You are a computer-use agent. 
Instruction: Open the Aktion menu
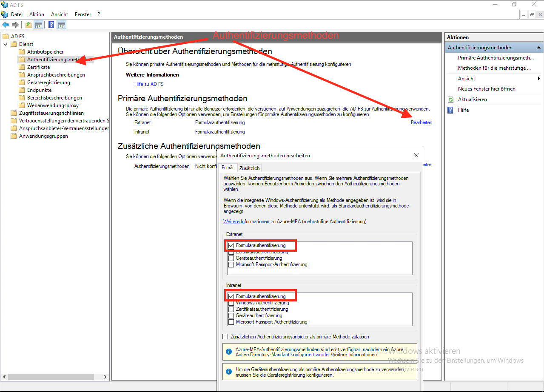point(37,14)
